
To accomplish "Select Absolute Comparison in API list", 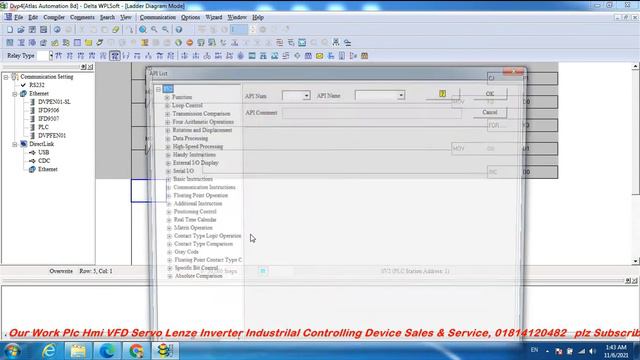I will (x=198, y=276).
